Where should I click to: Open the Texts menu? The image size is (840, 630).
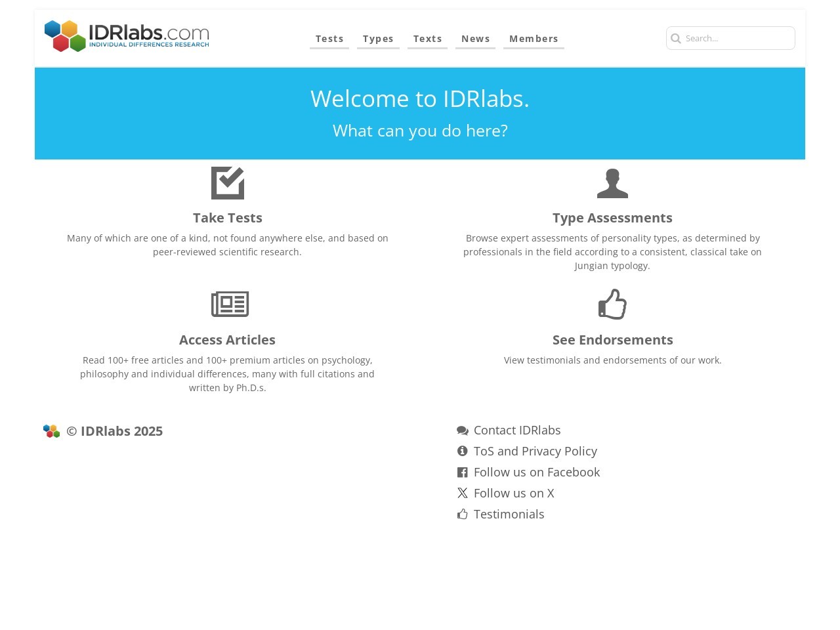point(427,39)
